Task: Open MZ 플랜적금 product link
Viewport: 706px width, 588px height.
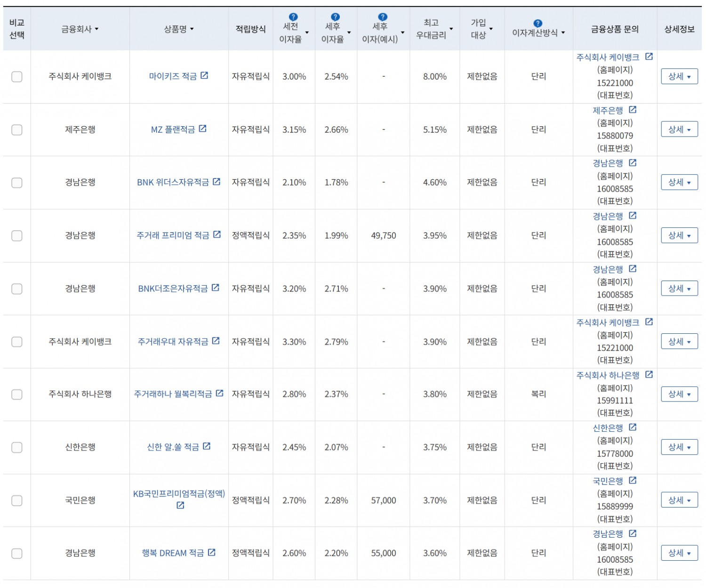Action: pyautogui.click(x=173, y=129)
